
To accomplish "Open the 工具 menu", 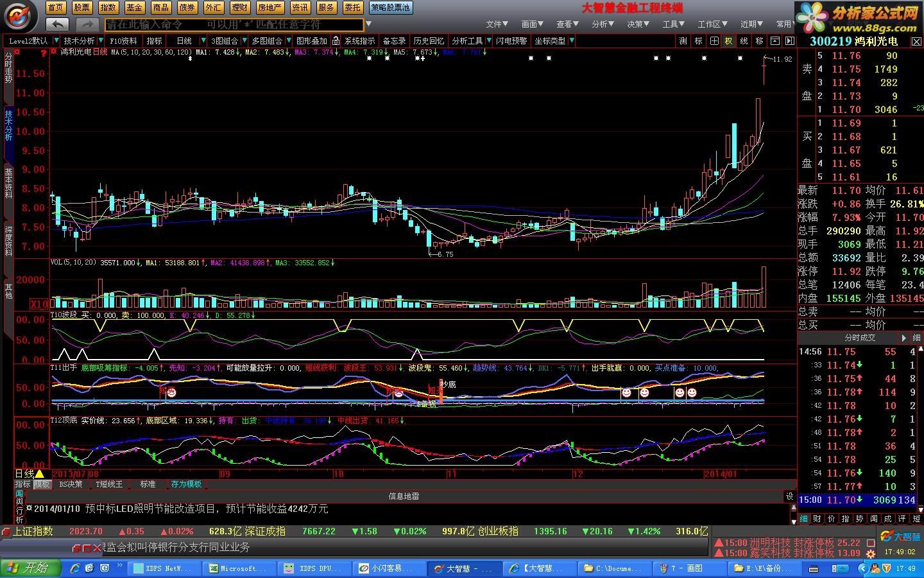I will click(x=674, y=24).
